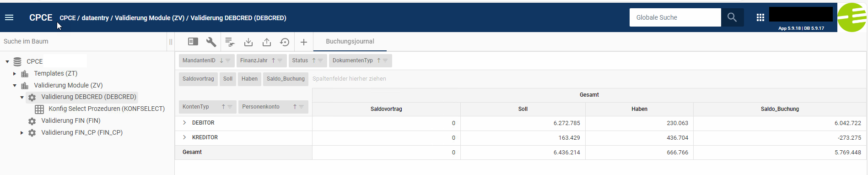This screenshot has height=175, width=868.
Task: Select the Buchungsjournal tab
Action: tap(350, 41)
